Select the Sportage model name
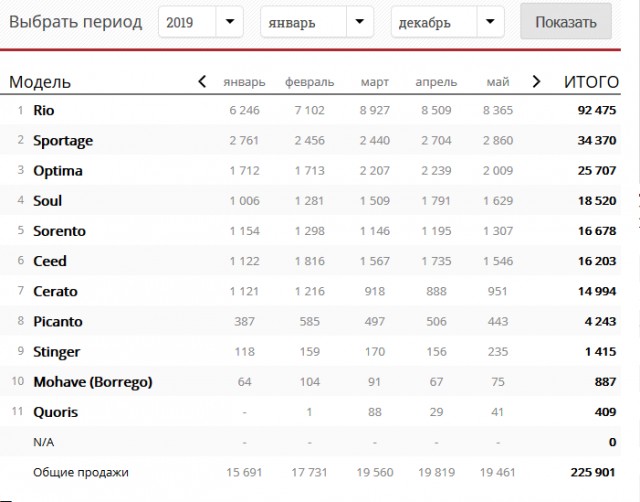The image size is (640, 502). click(63, 141)
